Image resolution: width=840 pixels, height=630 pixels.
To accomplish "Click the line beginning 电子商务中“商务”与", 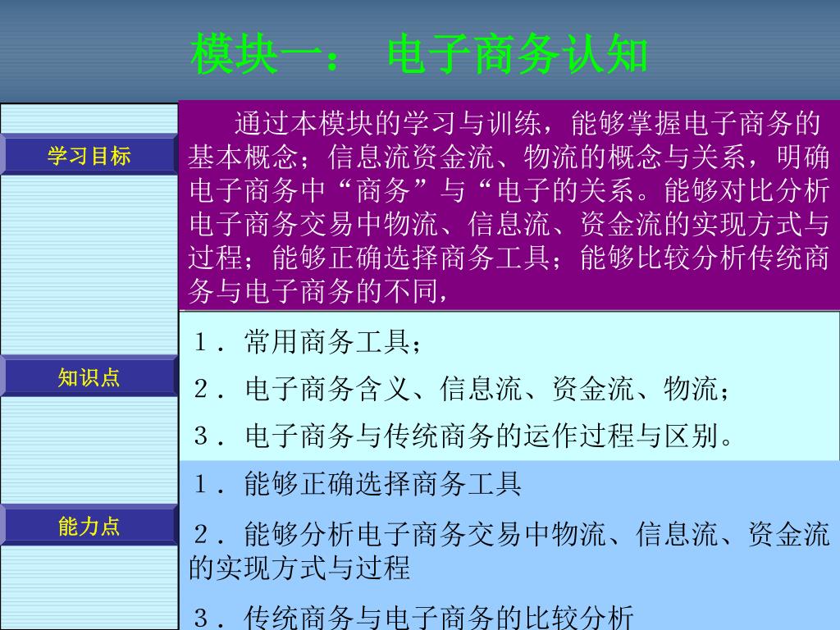I will pos(509,190).
